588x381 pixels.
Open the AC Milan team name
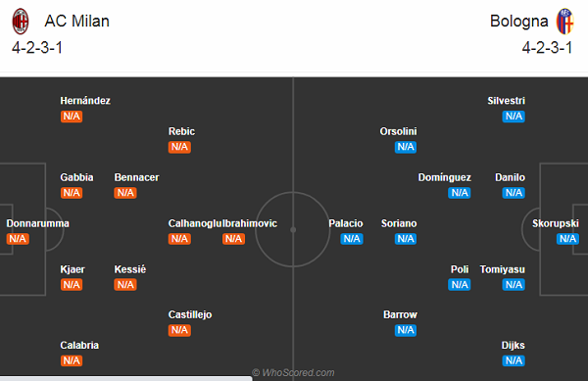point(76,21)
